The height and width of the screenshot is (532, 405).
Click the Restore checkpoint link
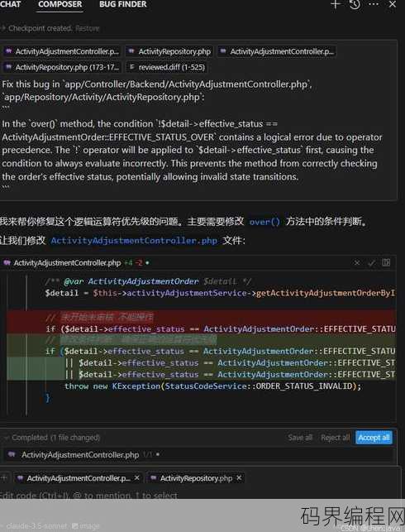coord(87,28)
